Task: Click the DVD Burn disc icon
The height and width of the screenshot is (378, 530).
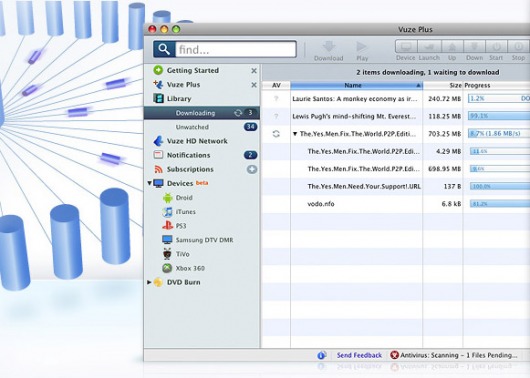Action: 158,282
